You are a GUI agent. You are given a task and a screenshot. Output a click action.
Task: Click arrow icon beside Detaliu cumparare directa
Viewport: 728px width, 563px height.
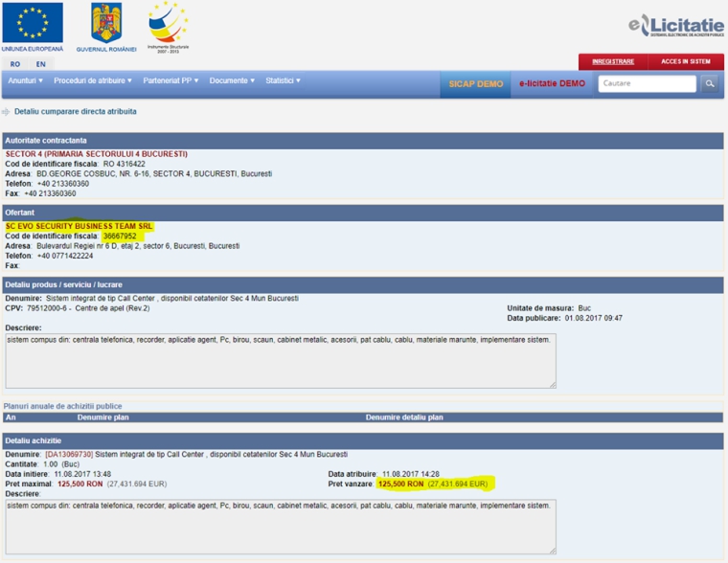(x=6, y=112)
